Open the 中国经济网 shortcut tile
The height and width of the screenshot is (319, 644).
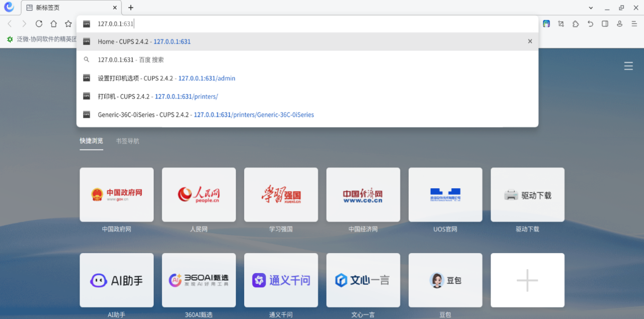pyautogui.click(x=363, y=195)
